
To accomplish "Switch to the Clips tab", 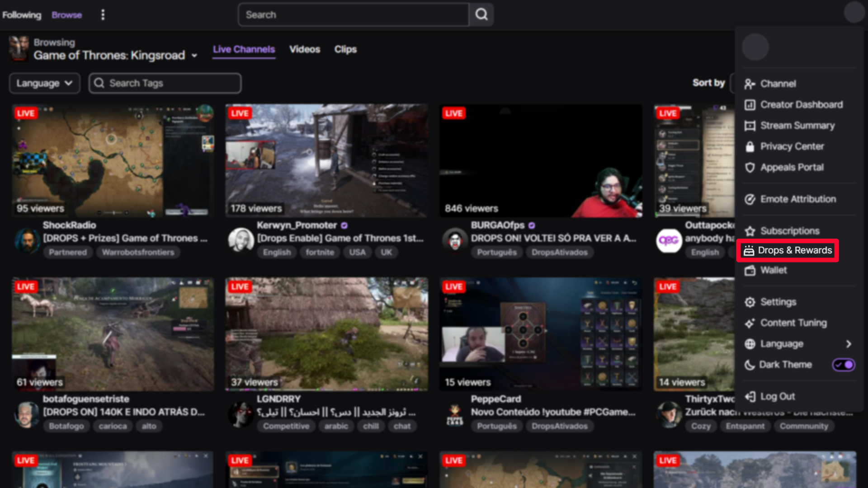I will pos(345,49).
